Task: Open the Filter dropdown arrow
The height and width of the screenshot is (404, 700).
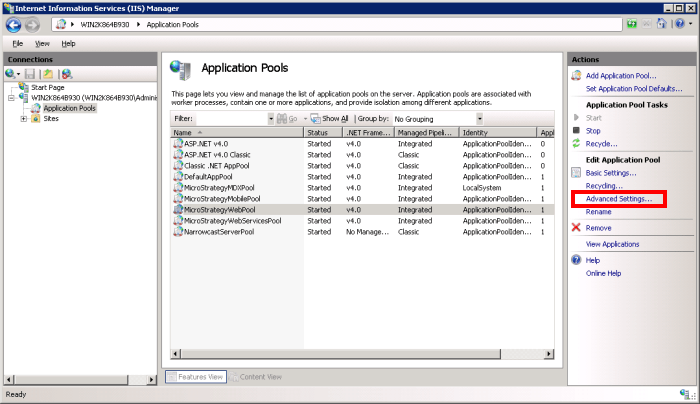Action: tap(271, 119)
